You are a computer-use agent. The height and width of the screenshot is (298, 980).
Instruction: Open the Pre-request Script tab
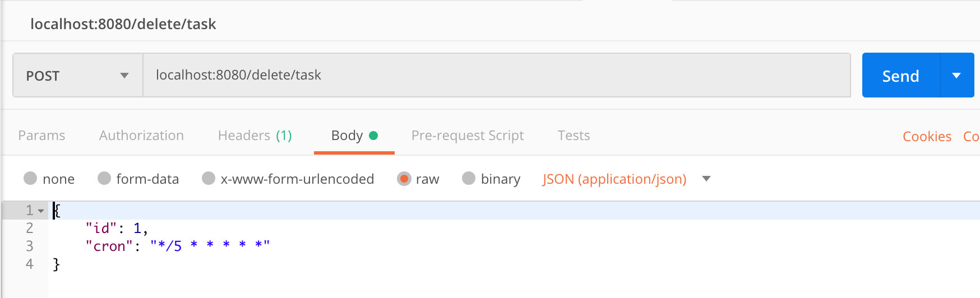(x=468, y=136)
